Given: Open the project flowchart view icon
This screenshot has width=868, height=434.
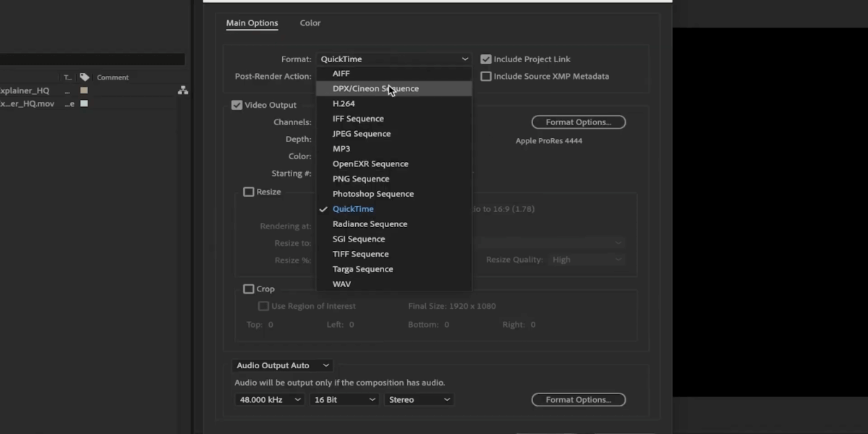Looking at the screenshot, I should coord(183,90).
